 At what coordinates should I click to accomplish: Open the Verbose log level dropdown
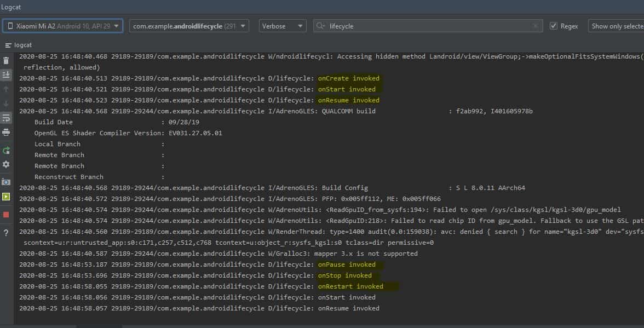(x=283, y=26)
